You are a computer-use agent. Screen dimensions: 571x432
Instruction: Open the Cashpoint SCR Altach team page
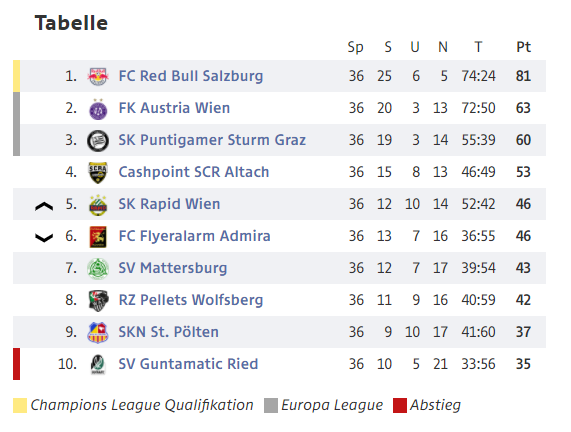point(194,172)
